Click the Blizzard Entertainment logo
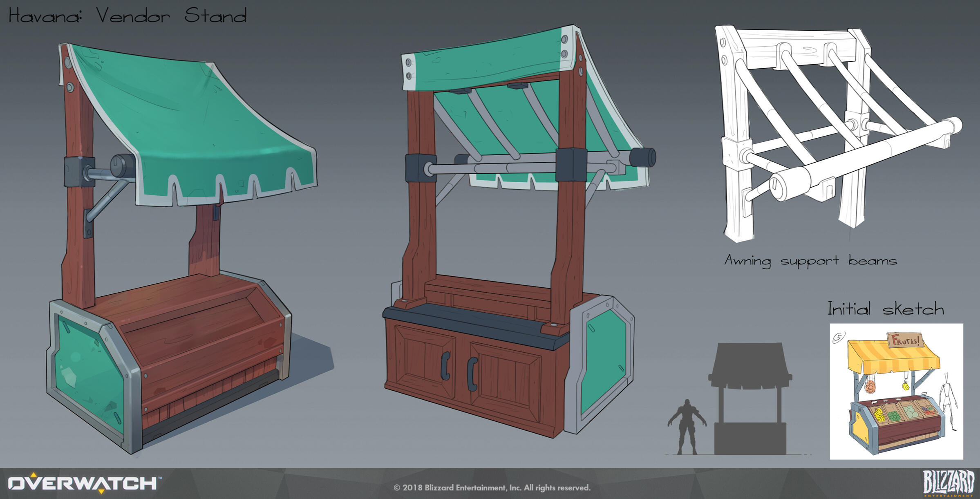 click(948, 483)
